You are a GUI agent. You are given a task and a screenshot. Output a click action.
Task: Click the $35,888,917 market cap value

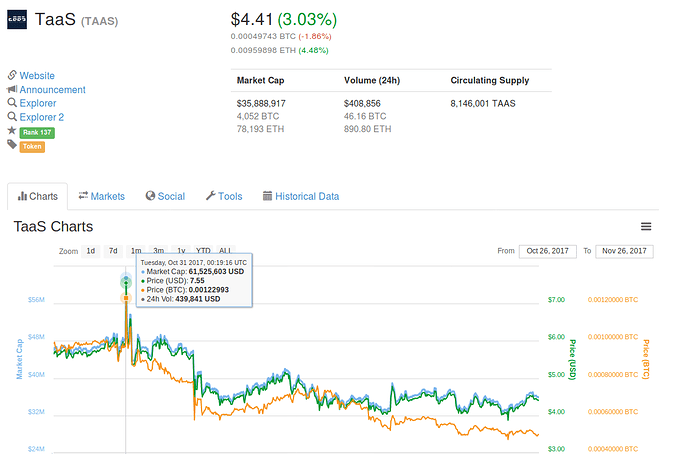pos(261,103)
